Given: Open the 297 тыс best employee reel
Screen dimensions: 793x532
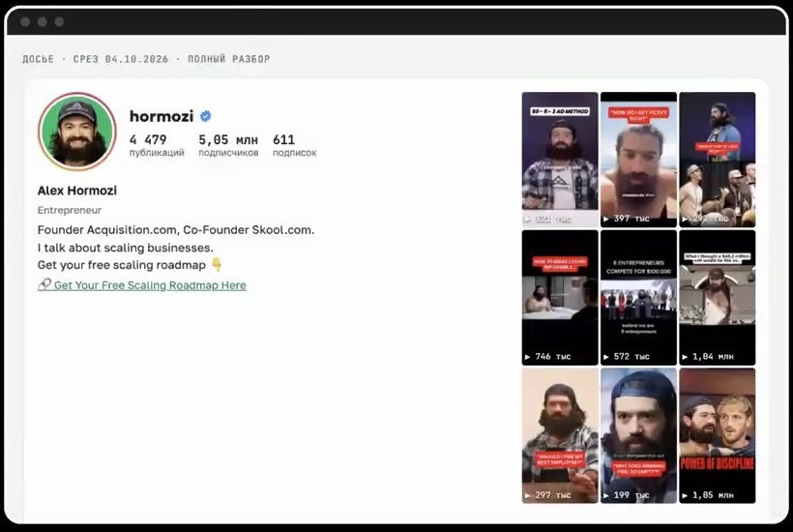Looking at the screenshot, I should point(560,435).
